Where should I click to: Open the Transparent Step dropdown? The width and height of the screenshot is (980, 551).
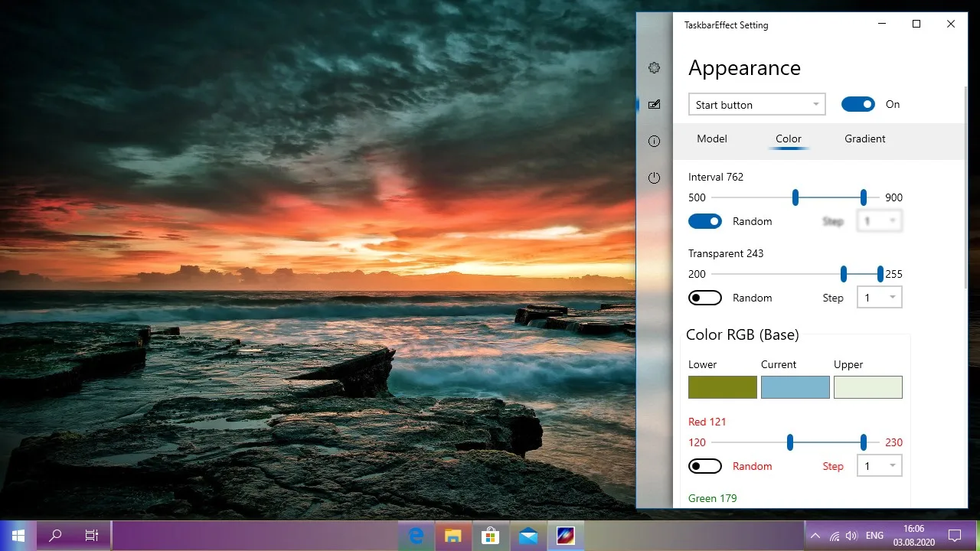pos(879,298)
